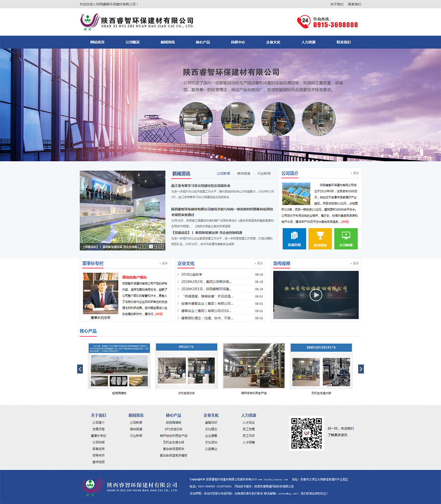Switch to the 行业新闻 news tab
441x504 pixels.
point(263,173)
